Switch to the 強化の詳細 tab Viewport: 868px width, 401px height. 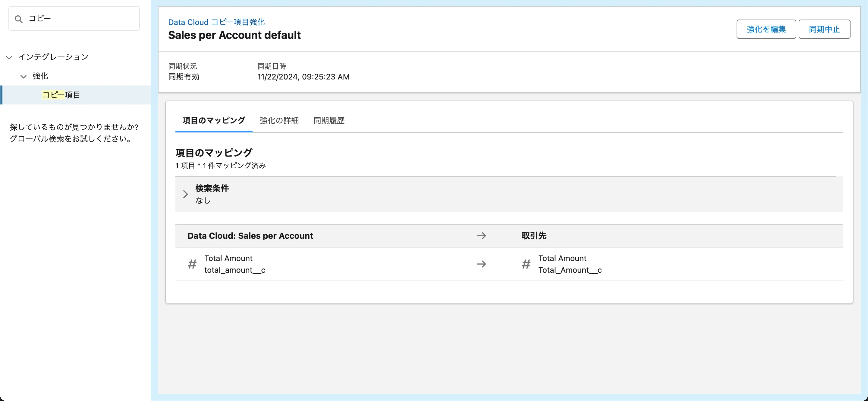[279, 120]
